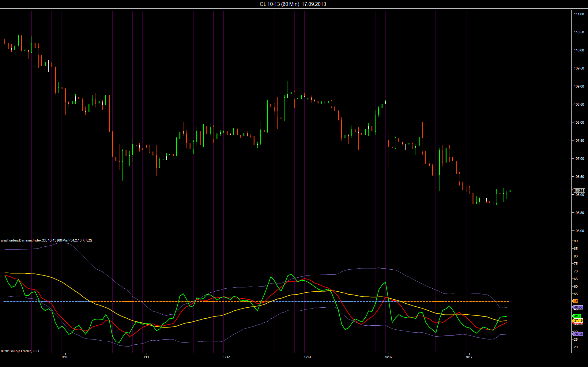Viewport: 588px width, 367px height.
Task: Click the 106,11 last price marker
Action: tap(579, 190)
